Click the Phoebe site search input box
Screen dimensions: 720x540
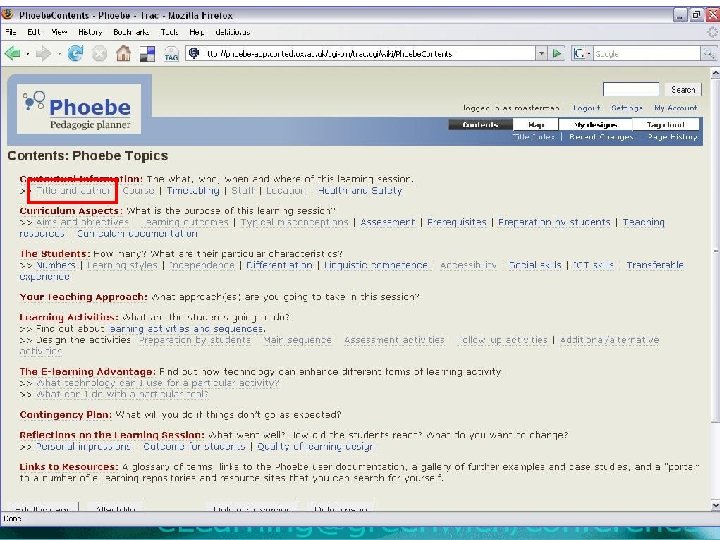(631, 90)
